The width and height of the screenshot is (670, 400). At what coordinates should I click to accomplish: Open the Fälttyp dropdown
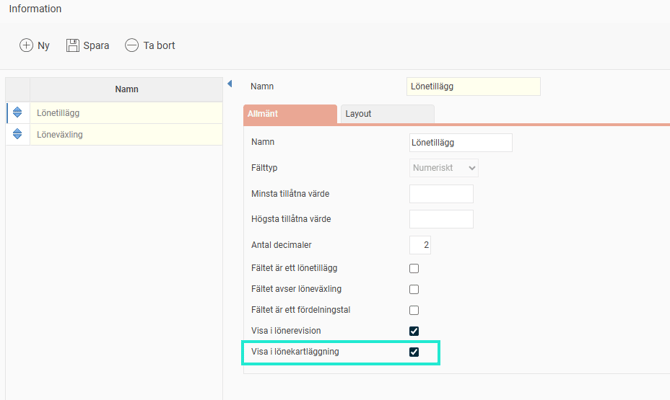(x=444, y=168)
